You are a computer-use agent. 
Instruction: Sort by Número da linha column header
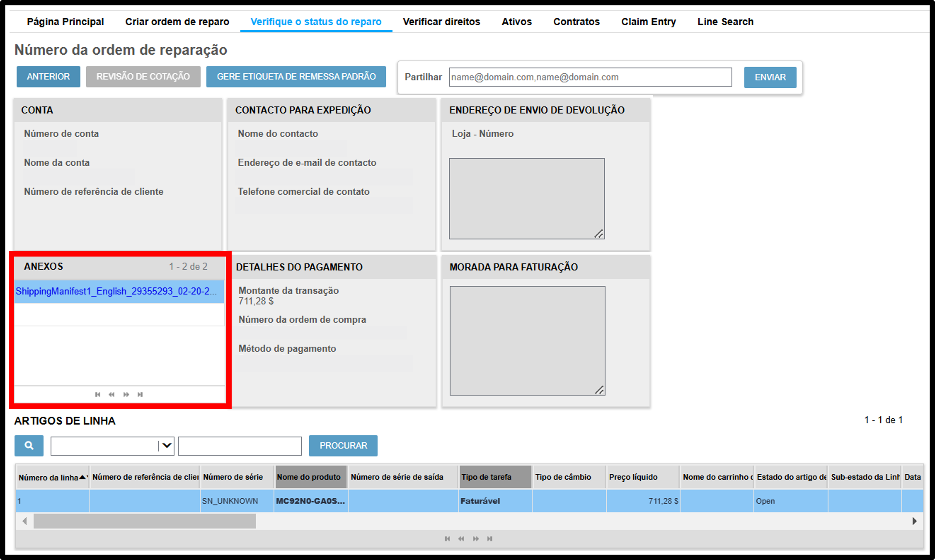click(52, 477)
